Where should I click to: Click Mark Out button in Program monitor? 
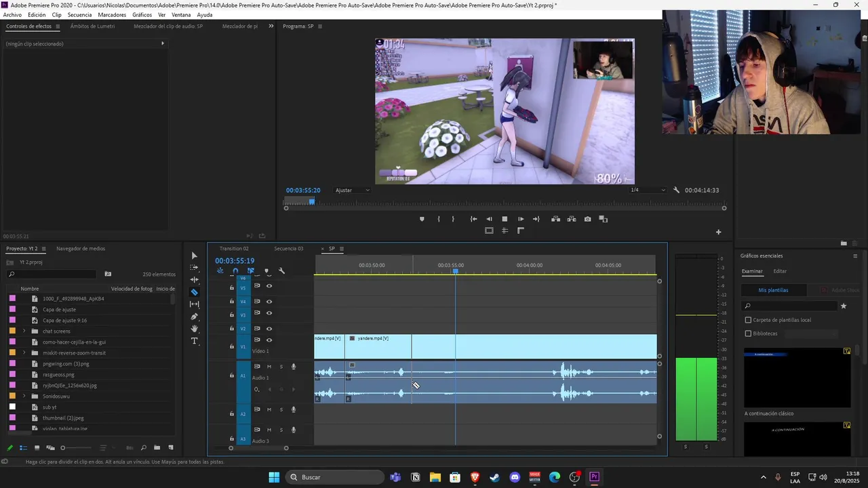(453, 219)
